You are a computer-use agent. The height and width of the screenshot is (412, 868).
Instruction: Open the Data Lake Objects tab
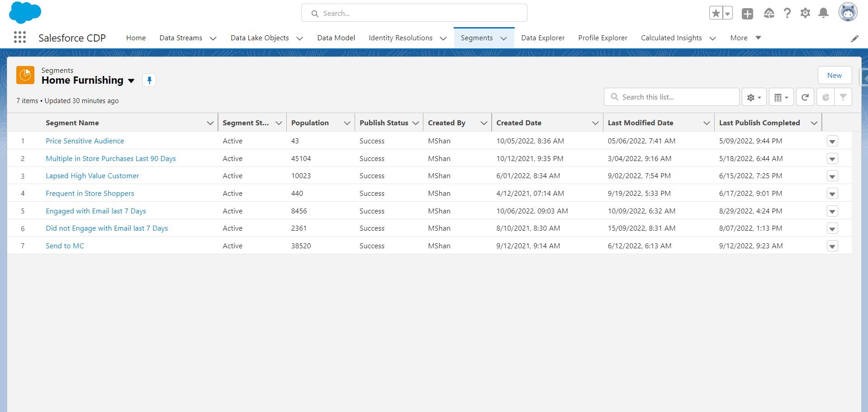pos(260,38)
